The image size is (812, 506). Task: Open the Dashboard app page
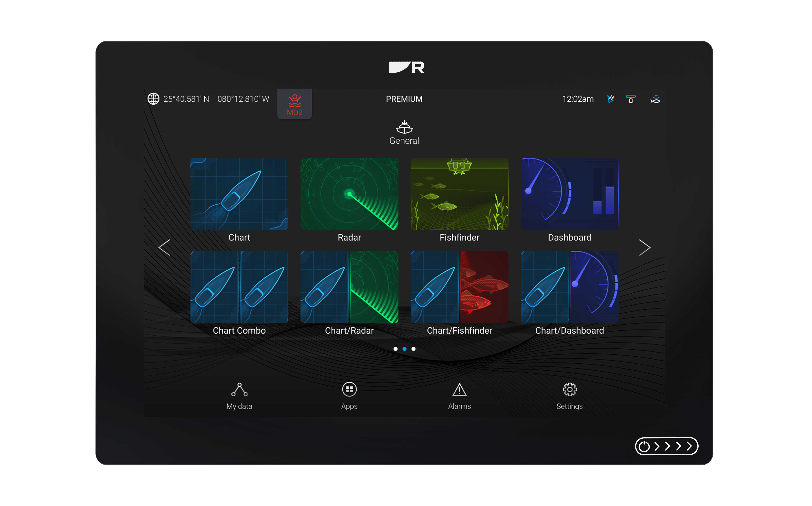click(x=570, y=194)
